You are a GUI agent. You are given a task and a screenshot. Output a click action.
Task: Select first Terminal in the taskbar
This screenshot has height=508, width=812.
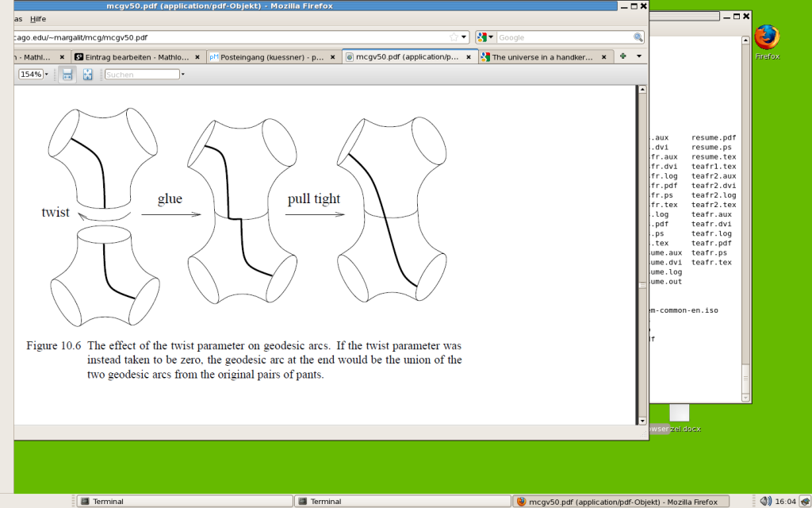pos(184,501)
